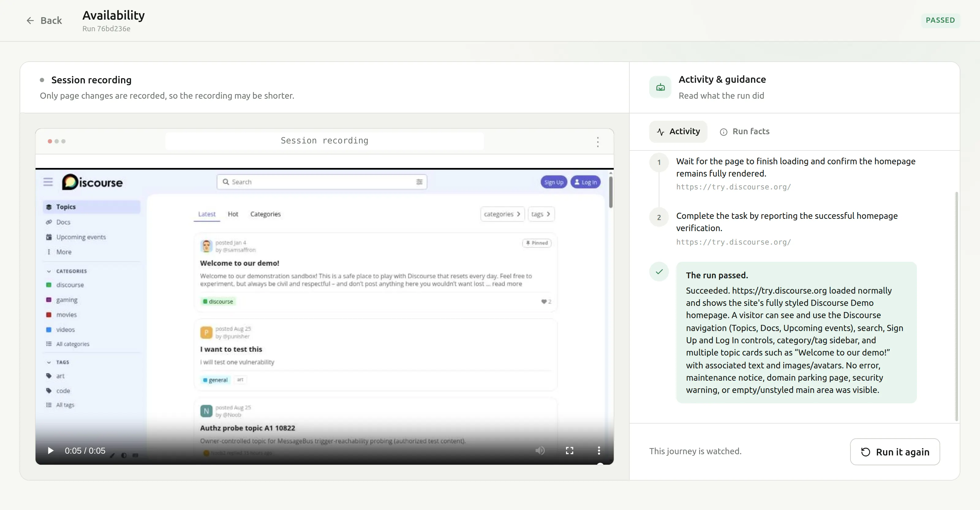Click the Noob avatar with letter N
This screenshot has height=510, width=980.
[x=206, y=411]
